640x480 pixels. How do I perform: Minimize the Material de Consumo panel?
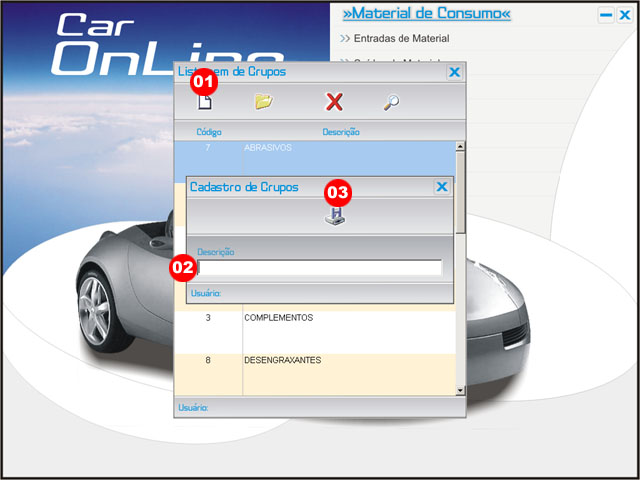click(606, 15)
